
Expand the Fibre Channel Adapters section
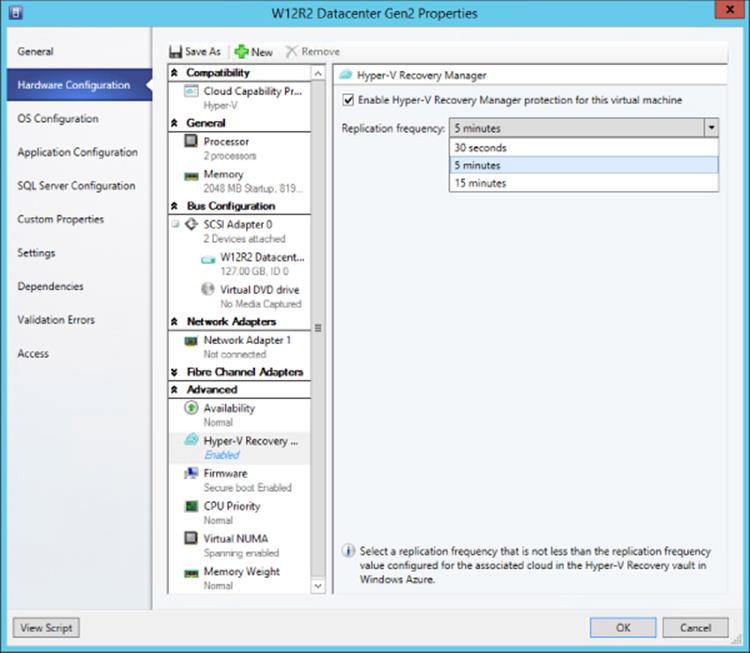175,372
